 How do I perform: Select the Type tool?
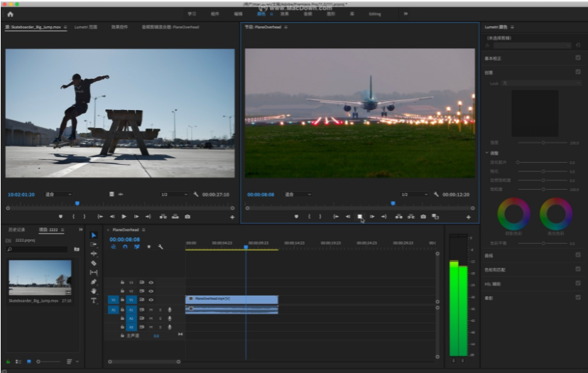(94, 300)
